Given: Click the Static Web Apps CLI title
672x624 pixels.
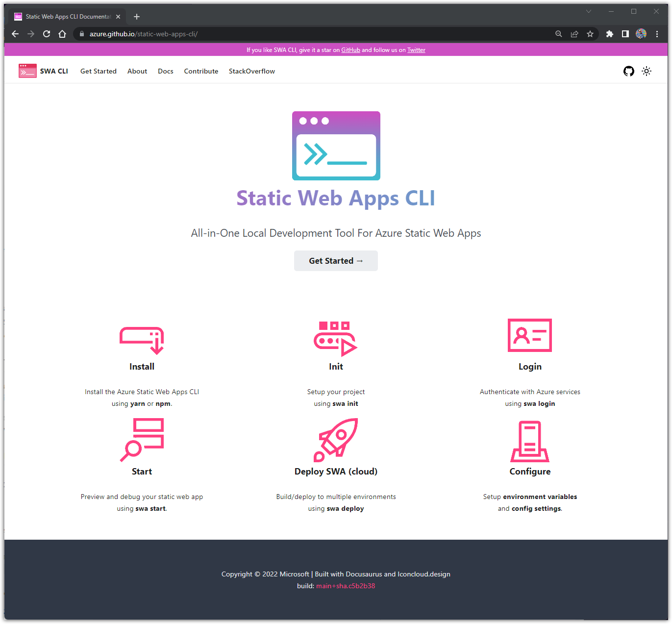Looking at the screenshot, I should click(336, 198).
